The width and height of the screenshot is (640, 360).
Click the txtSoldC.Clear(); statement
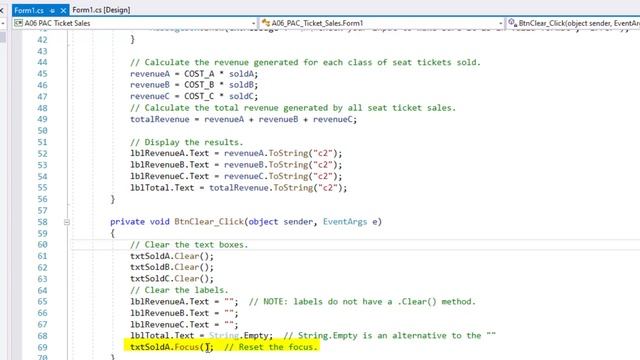pos(172,279)
